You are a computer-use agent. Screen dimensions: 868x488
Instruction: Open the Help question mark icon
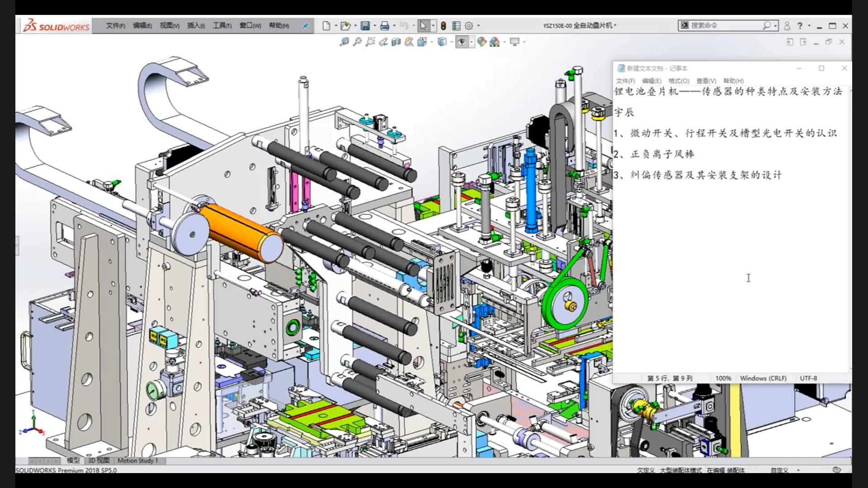pyautogui.click(x=800, y=26)
